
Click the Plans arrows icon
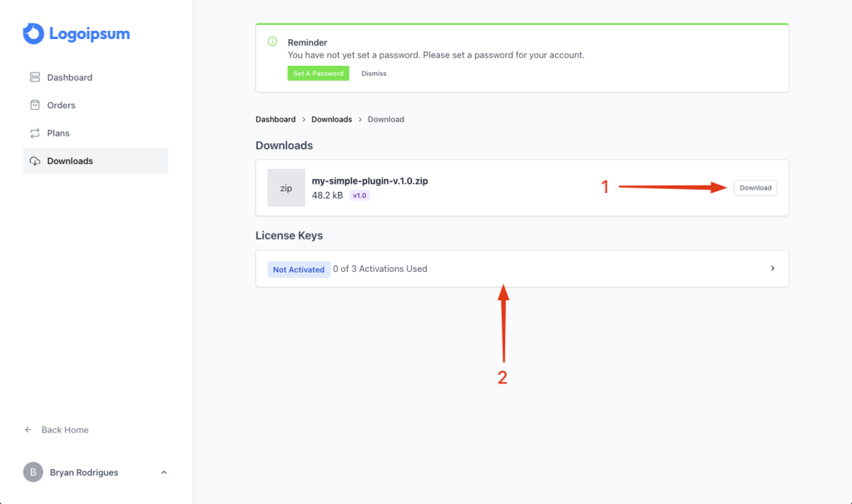[x=35, y=133]
